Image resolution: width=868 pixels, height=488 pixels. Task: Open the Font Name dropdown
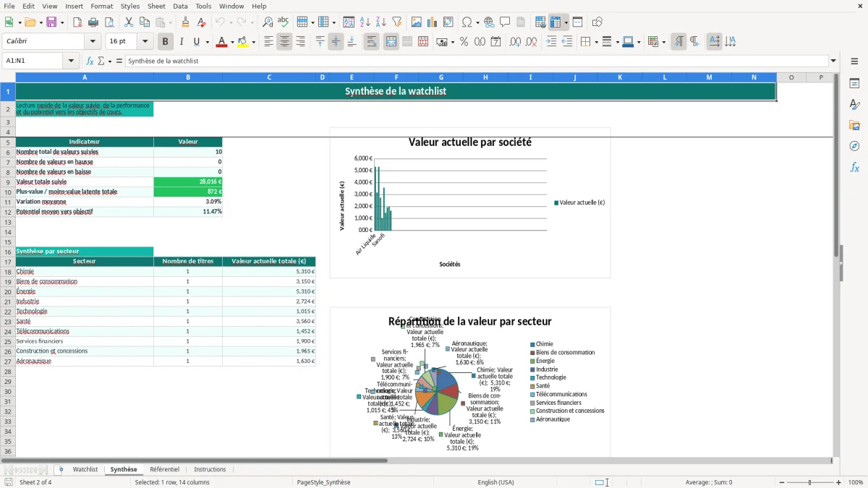pyautogui.click(x=93, y=42)
